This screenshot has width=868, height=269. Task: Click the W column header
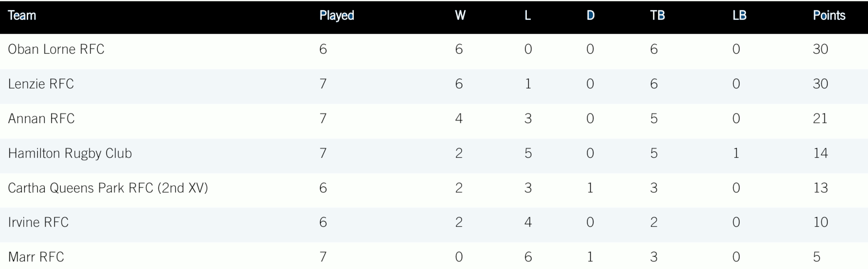click(x=460, y=16)
